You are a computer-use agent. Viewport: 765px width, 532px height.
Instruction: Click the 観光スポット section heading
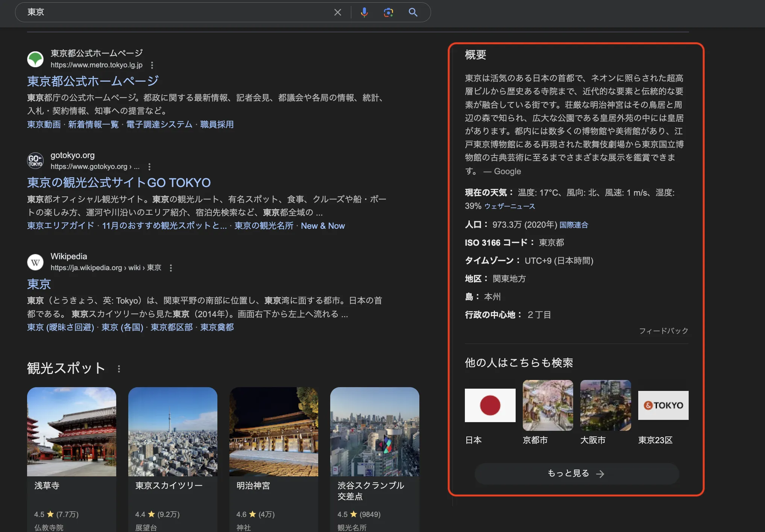tap(66, 368)
